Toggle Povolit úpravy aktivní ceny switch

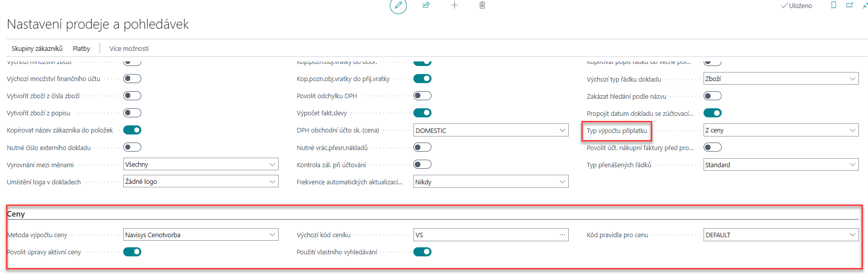click(132, 252)
